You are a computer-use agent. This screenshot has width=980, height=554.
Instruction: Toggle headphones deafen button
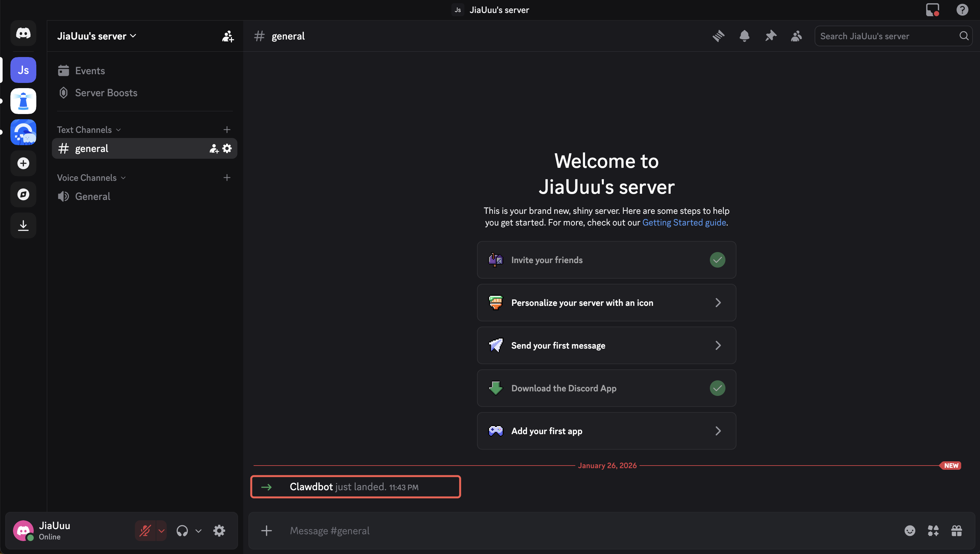point(182,530)
